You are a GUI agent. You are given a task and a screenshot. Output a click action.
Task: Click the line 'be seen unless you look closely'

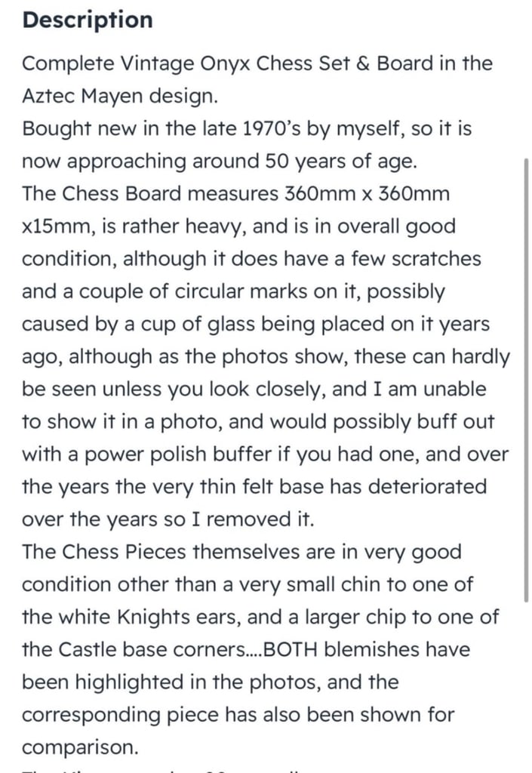tap(254, 389)
